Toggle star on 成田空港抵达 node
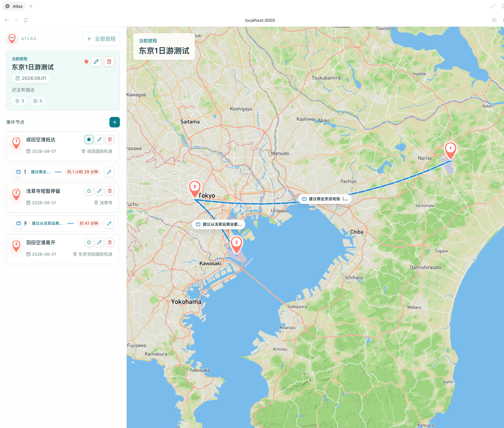 tap(89, 139)
